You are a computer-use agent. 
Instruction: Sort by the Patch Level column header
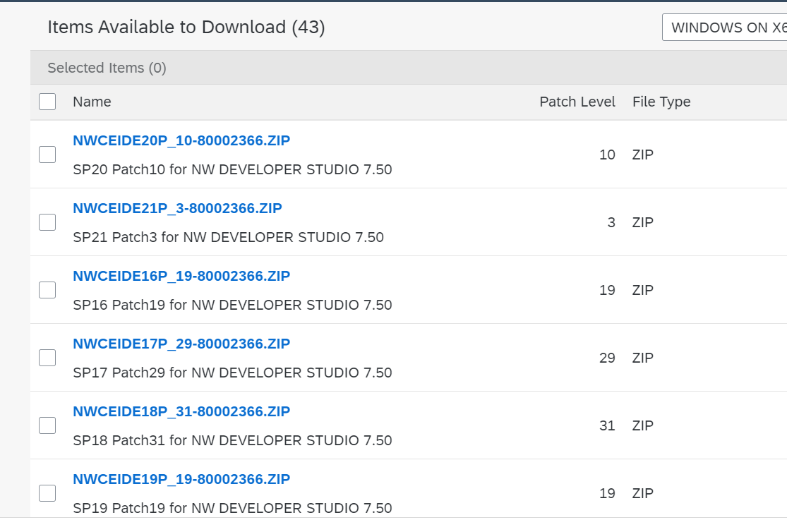[x=577, y=102]
